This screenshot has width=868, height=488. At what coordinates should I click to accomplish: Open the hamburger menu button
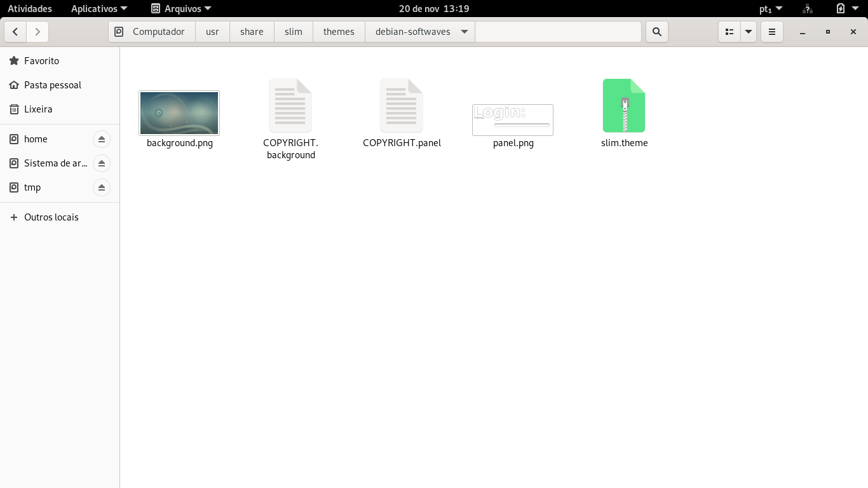(772, 32)
